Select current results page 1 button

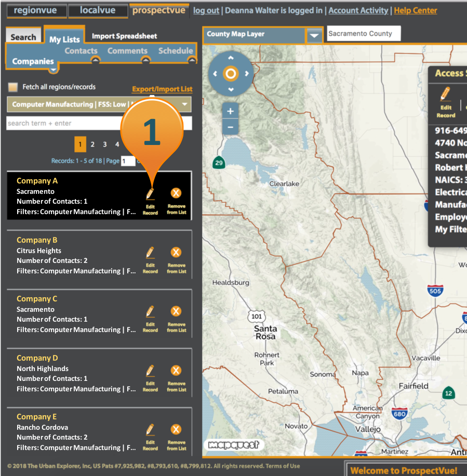(x=80, y=144)
